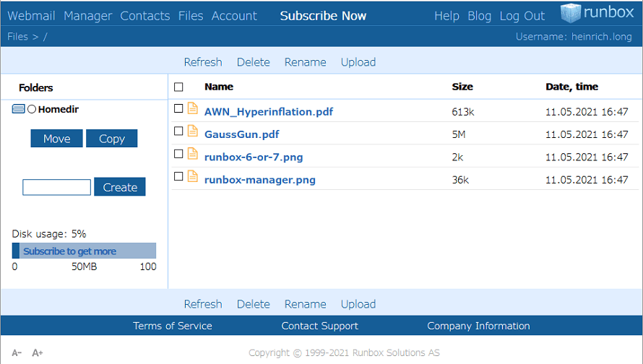The image size is (643, 364).
Task: Click the 613k size value
Action: [x=463, y=112]
